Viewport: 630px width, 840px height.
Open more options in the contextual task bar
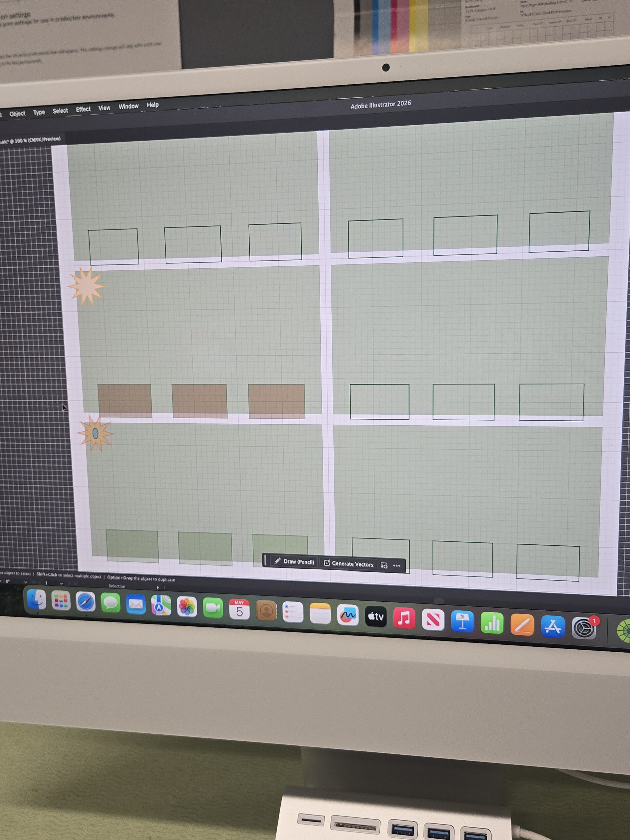(396, 566)
